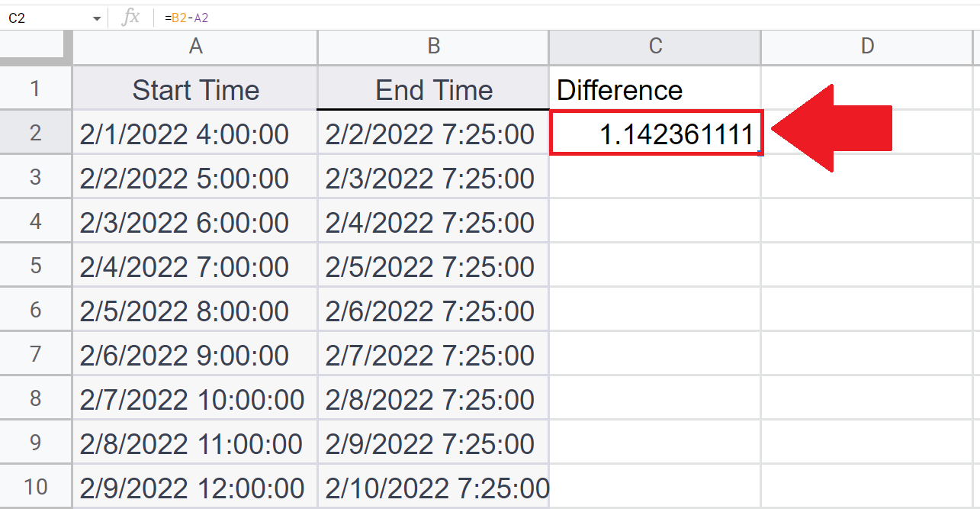This screenshot has height=509, width=980.
Task: Select row 4 header
Action: [x=36, y=221]
